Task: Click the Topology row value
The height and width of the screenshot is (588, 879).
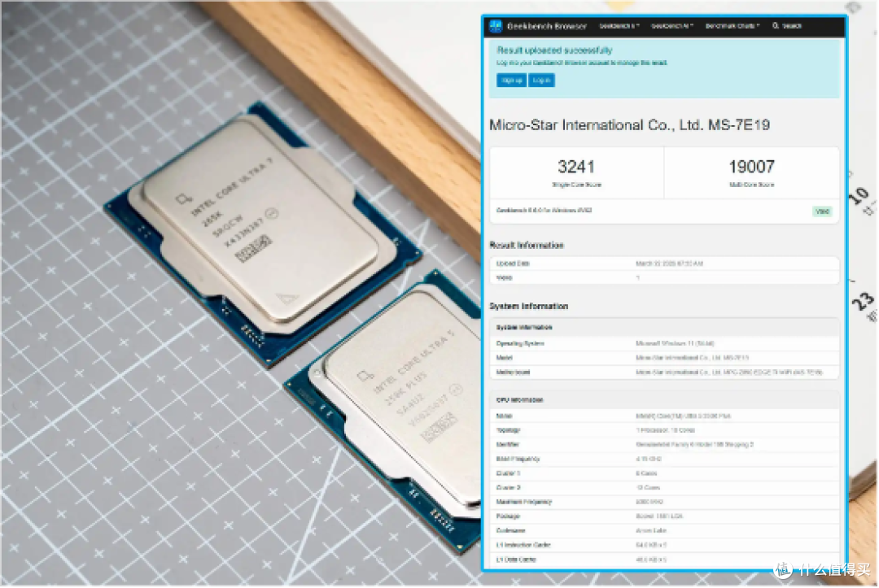Action: click(x=666, y=431)
